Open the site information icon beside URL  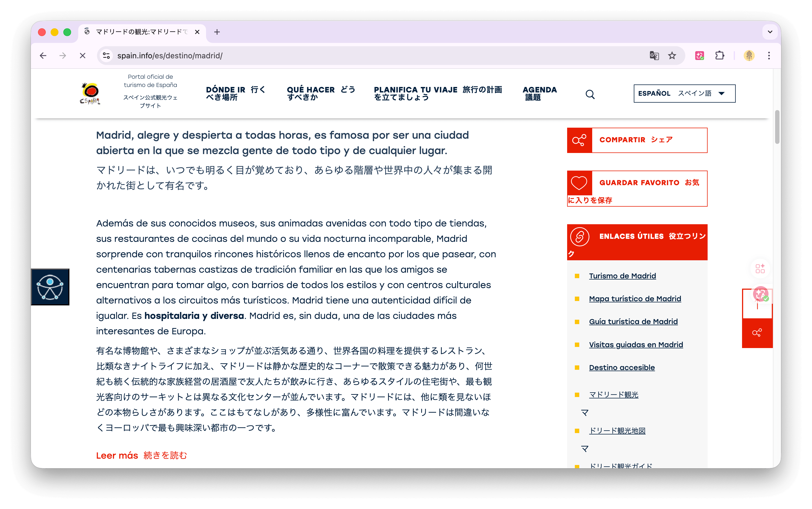click(x=107, y=56)
